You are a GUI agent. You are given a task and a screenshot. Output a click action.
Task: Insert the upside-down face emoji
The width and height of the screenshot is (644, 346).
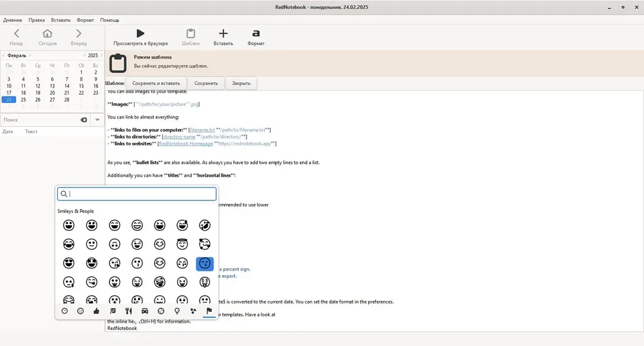[114, 244]
